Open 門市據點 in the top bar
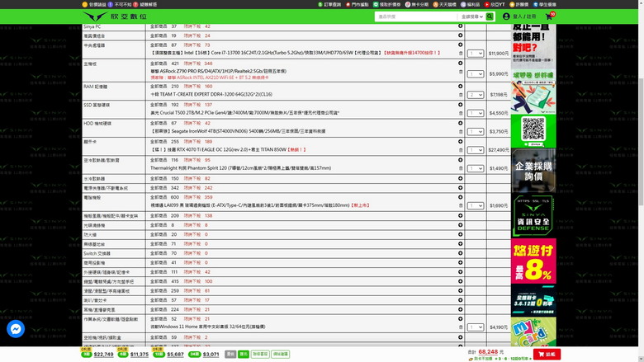Viewport: 644px width, 362px height. pyautogui.click(x=357, y=4)
